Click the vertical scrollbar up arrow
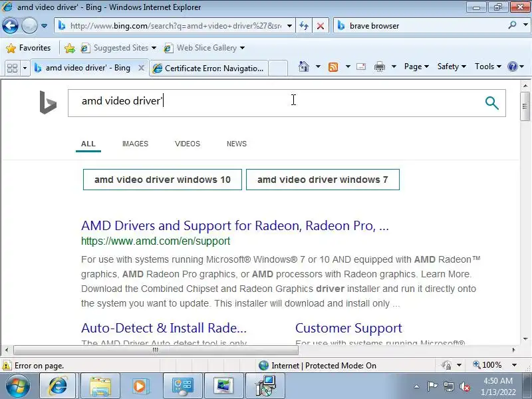This screenshot has height=399, width=532. pyautogui.click(x=525, y=86)
